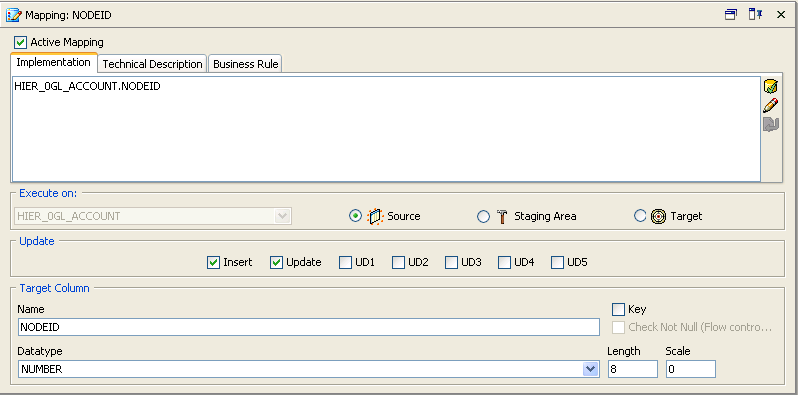Viewport: 798px width, 395px height.
Task: Switch to the Technical Description tab
Action: click(x=152, y=64)
